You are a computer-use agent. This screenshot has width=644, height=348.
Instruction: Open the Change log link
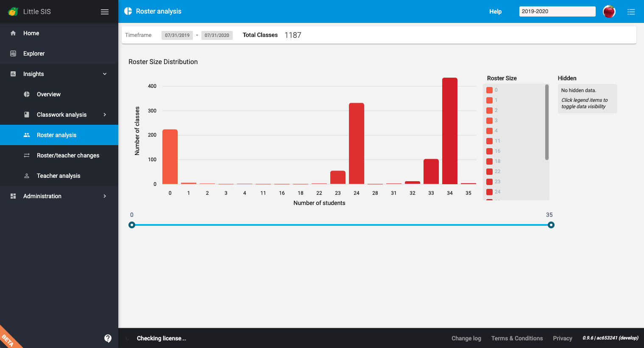click(466, 338)
